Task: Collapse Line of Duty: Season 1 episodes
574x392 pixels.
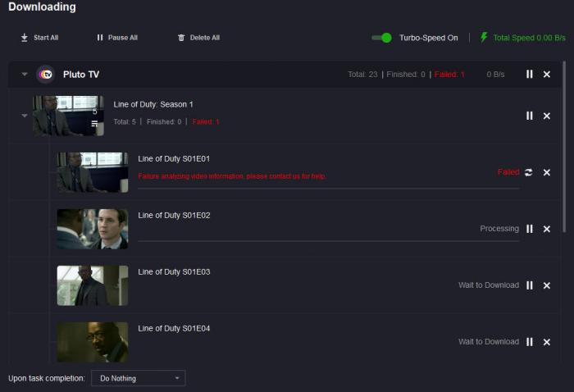Action: point(25,116)
